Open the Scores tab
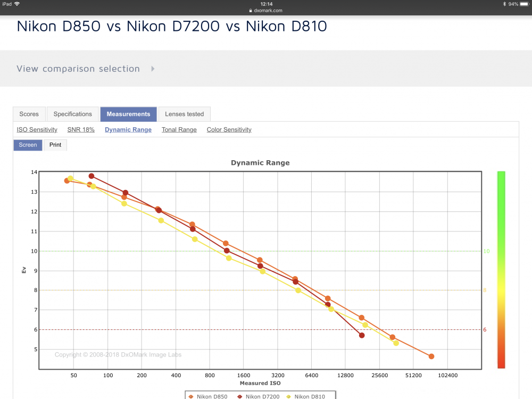Viewport: 532px width, 399px height. click(29, 114)
